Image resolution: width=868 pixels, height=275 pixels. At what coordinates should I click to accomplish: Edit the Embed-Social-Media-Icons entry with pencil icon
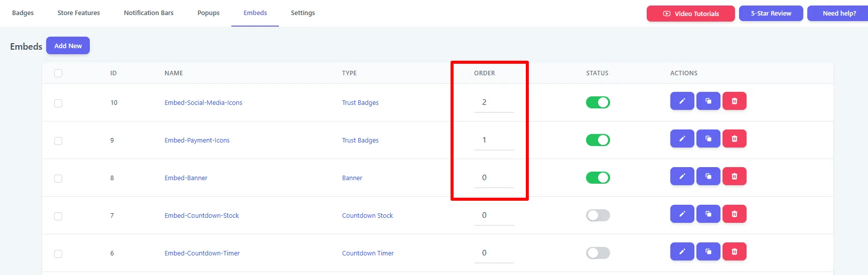tap(682, 101)
